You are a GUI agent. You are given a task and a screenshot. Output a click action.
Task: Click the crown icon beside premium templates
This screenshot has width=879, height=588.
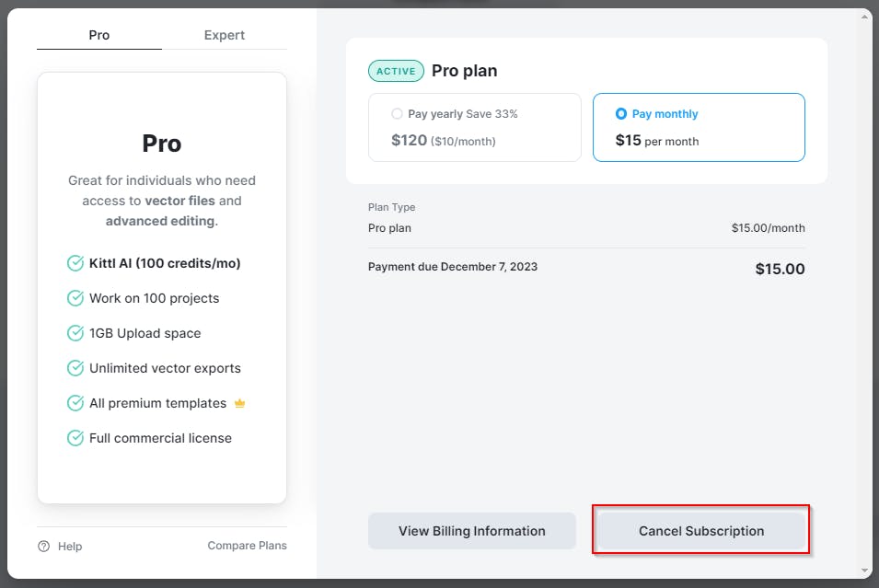[240, 403]
